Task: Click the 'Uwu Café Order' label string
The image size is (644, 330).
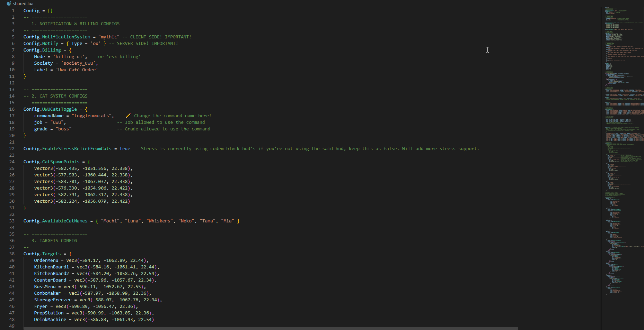Action: pos(77,70)
